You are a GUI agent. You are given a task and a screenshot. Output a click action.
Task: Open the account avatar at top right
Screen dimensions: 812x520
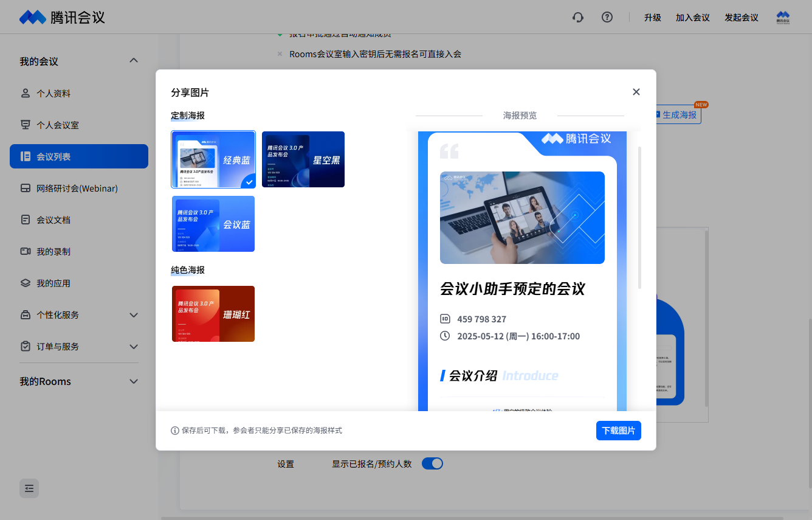click(x=783, y=17)
